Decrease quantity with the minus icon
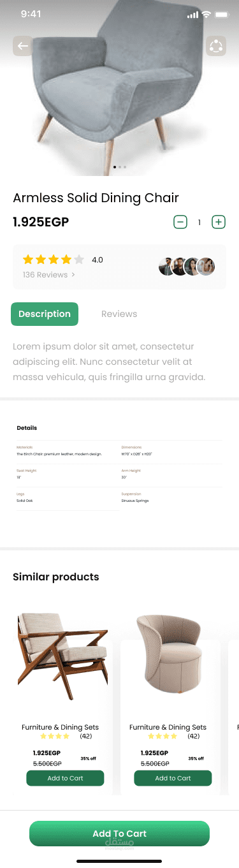239x868 pixels. (180, 222)
